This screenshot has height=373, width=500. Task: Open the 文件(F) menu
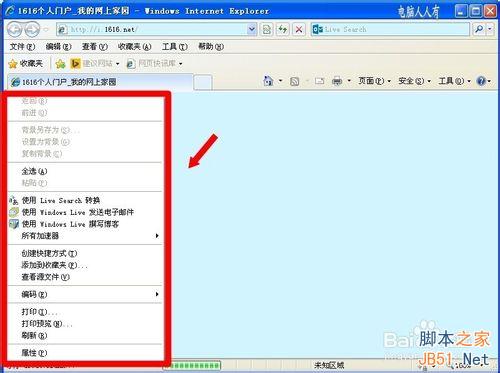coord(22,47)
